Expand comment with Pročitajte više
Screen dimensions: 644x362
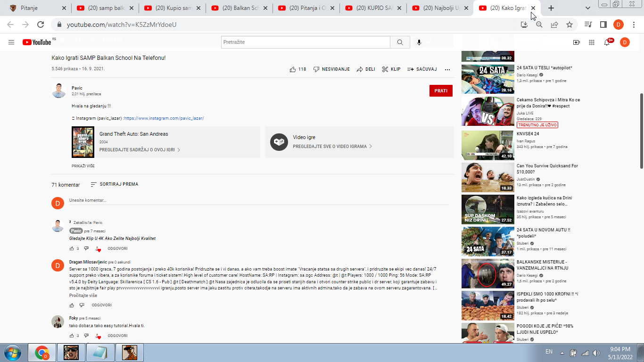click(83, 296)
